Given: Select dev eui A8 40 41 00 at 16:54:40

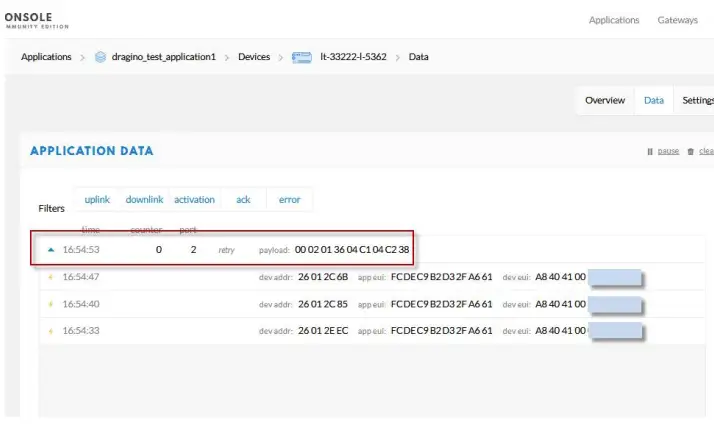Looking at the screenshot, I should coord(561,304).
